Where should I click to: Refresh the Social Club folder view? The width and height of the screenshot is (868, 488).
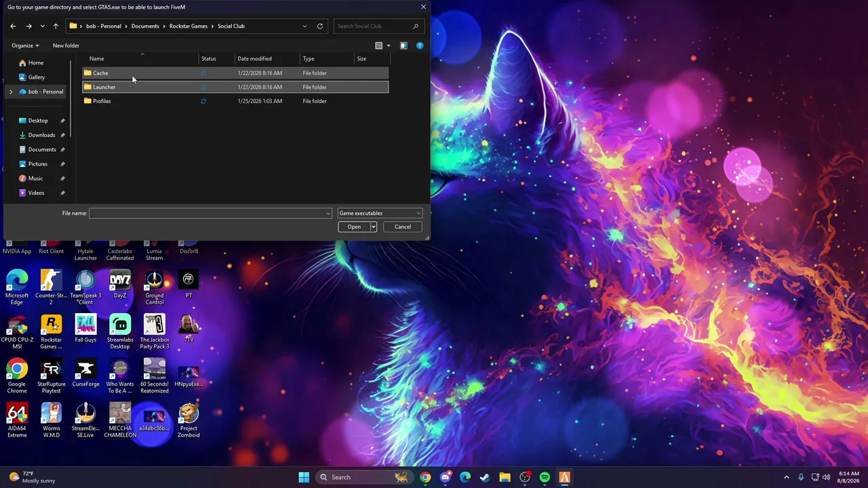click(x=320, y=26)
